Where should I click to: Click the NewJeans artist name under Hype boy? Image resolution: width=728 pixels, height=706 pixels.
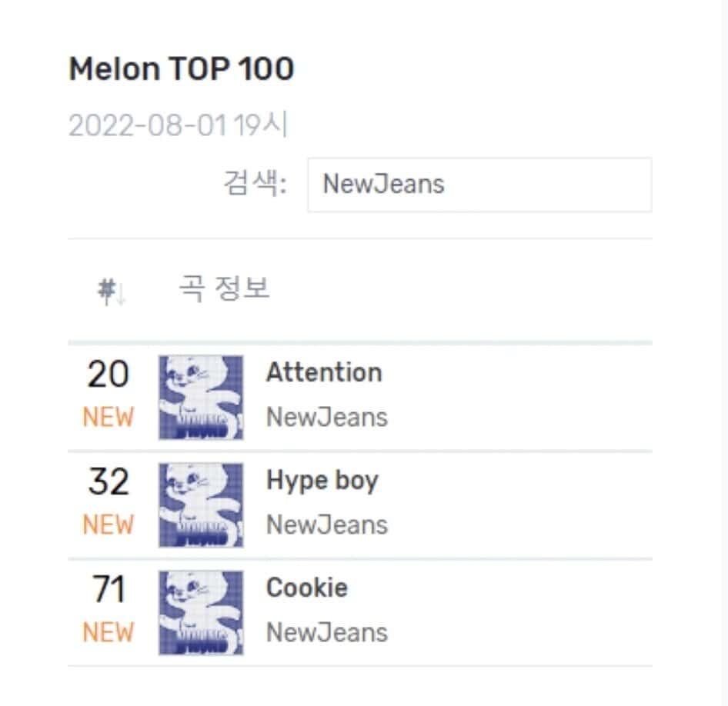coord(326,525)
